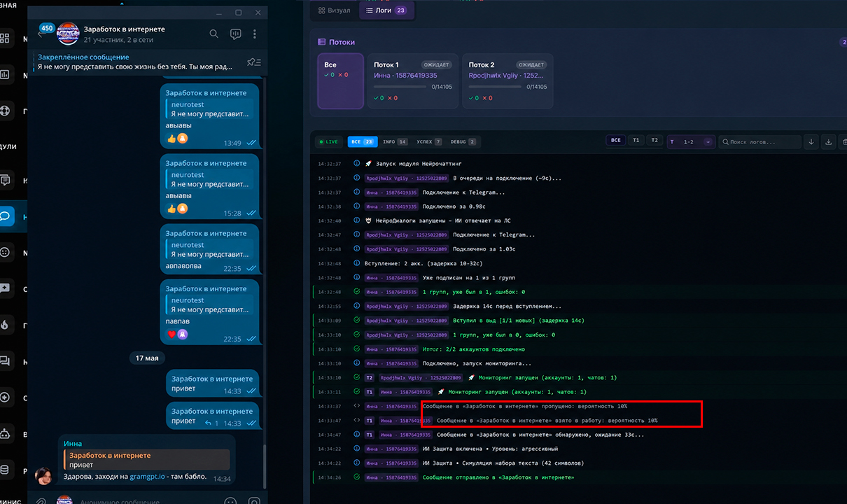Click Инна's avatar in the chat
The height and width of the screenshot is (504, 847).
pos(44,475)
